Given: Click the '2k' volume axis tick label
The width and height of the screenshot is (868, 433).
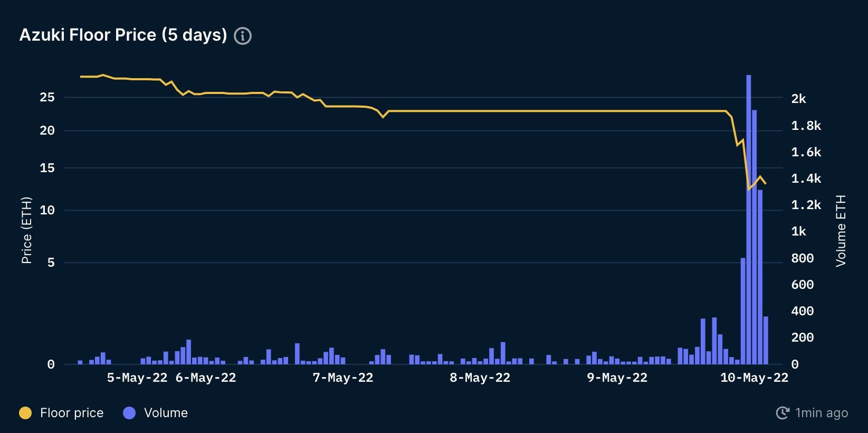Looking at the screenshot, I should (798, 99).
